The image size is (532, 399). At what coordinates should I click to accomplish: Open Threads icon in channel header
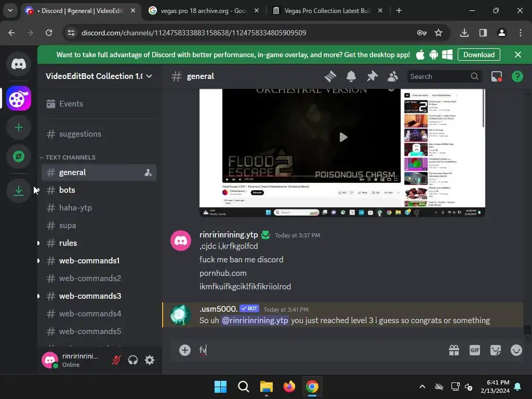(x=330, y=76)
